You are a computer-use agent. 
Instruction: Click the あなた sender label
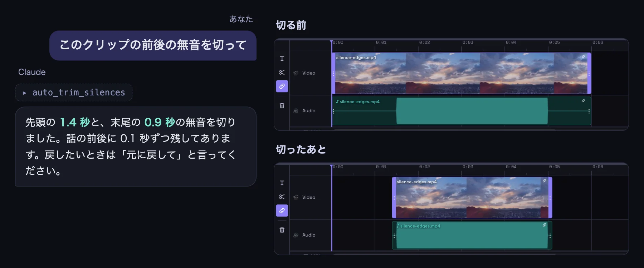(x=241, y=19)
